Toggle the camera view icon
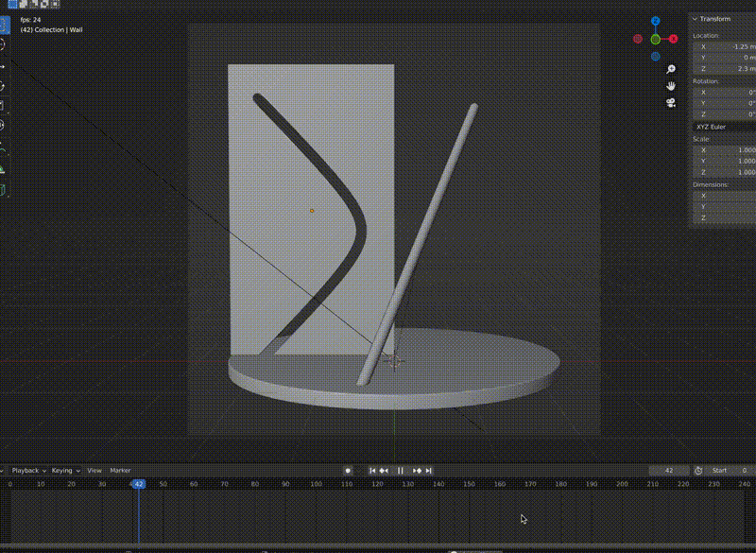This screenshot has height=553, width=756. point(671,103)
